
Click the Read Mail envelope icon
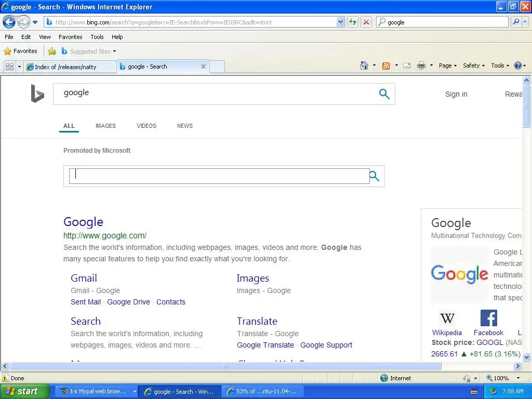coord(407,65)
